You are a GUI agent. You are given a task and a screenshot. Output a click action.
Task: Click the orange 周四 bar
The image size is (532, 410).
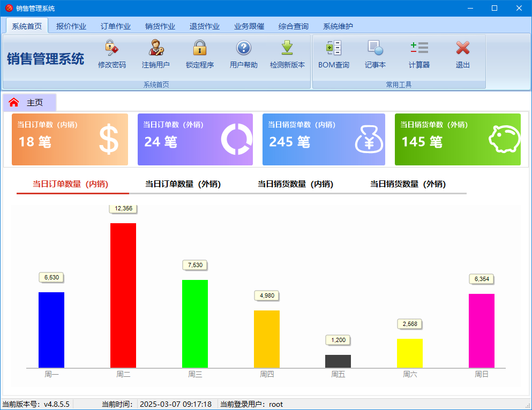coord(267,339)
